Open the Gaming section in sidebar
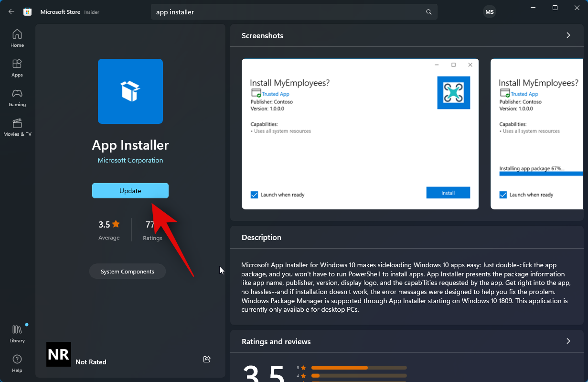 point(17,98)
